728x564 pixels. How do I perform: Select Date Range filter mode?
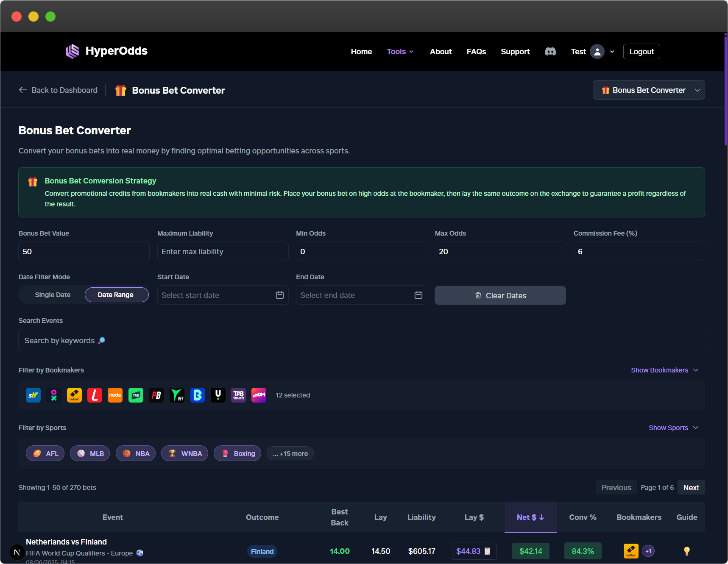point(117,295)
